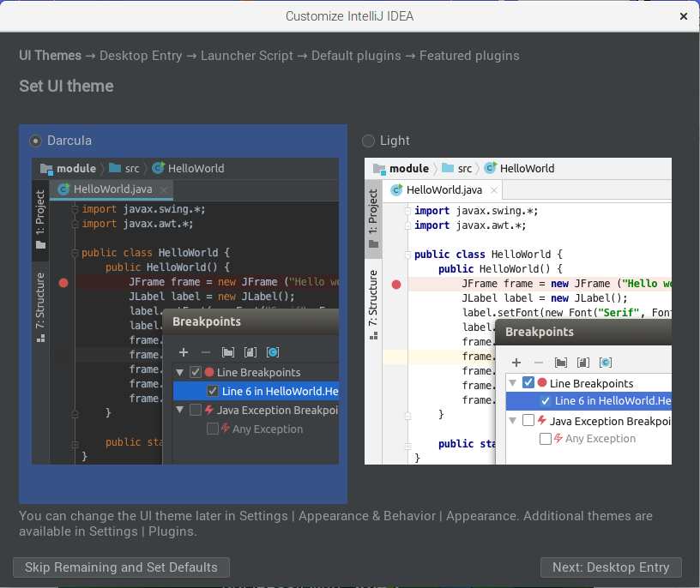Collapse Line Breakpoints tree node in Darcula preview

[x=180, y=372]
